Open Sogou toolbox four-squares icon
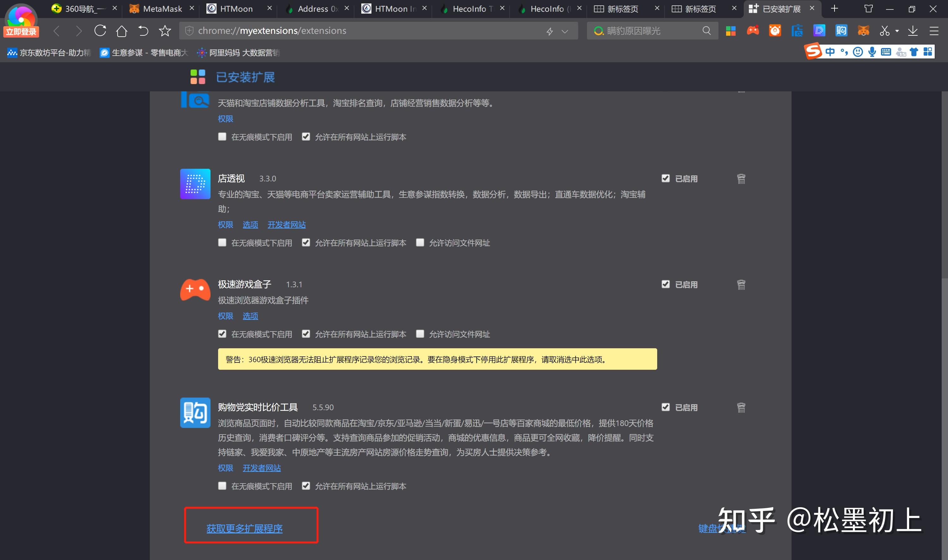 click(x=928, y=52)
